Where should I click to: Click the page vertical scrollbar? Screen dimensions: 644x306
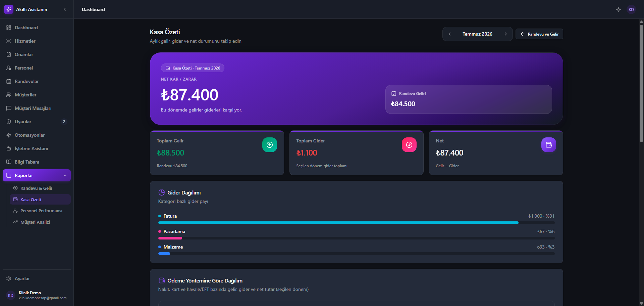point(641,84)
